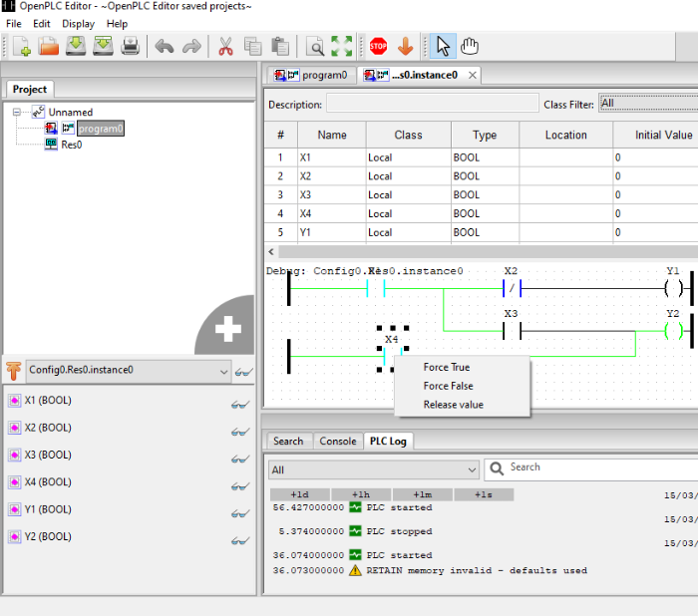Screen dimensions: 698x616
Task: Select Res0 in the project tree
Action: tap(71, 145)
